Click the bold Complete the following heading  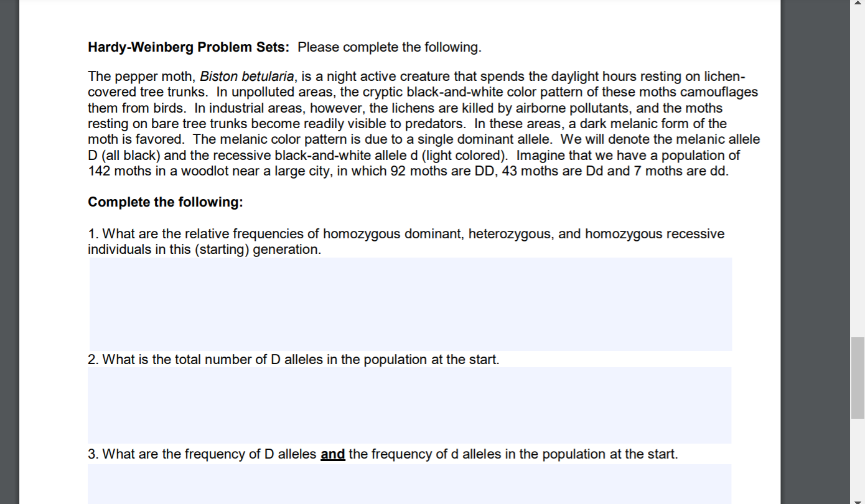point(165,202)
